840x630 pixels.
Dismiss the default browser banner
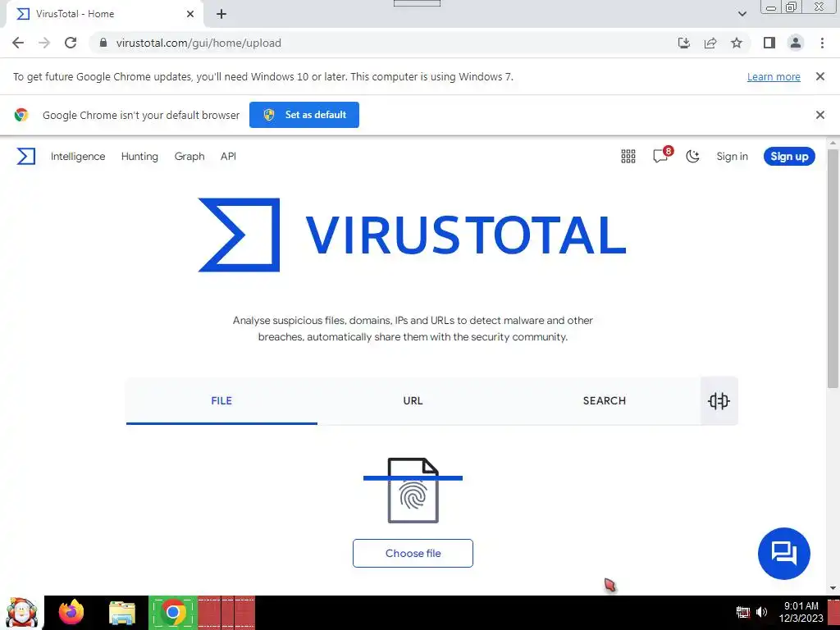819,115
